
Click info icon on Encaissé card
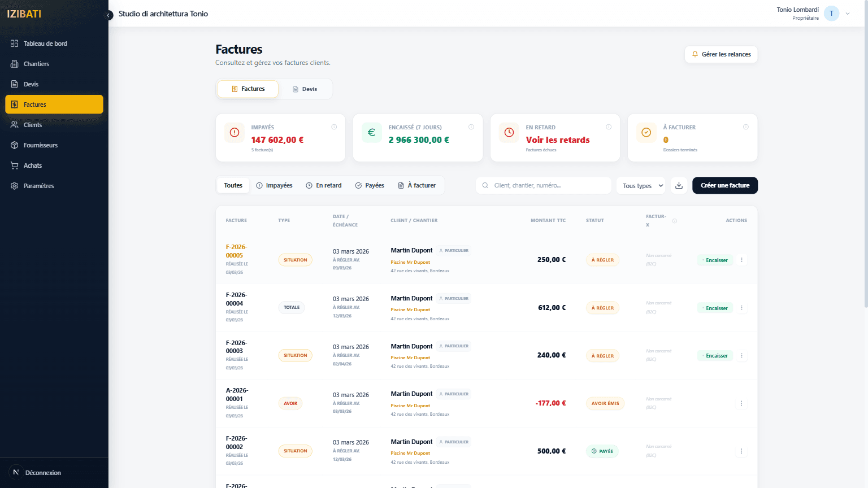click(x=471, y=127)
